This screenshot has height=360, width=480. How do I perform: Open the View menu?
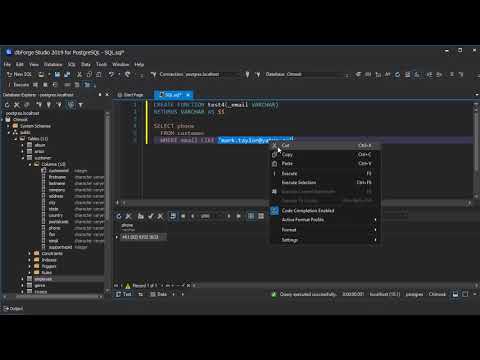[x=34, y=64]
